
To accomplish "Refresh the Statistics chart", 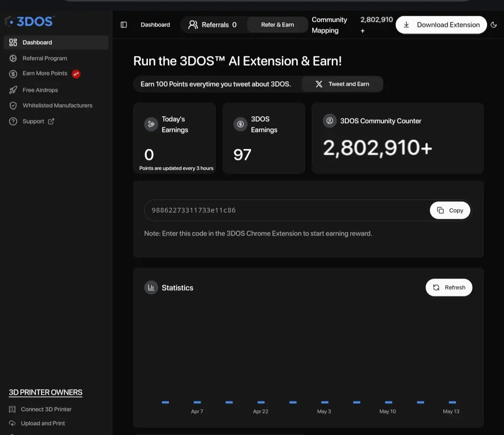I will (449, 288).
